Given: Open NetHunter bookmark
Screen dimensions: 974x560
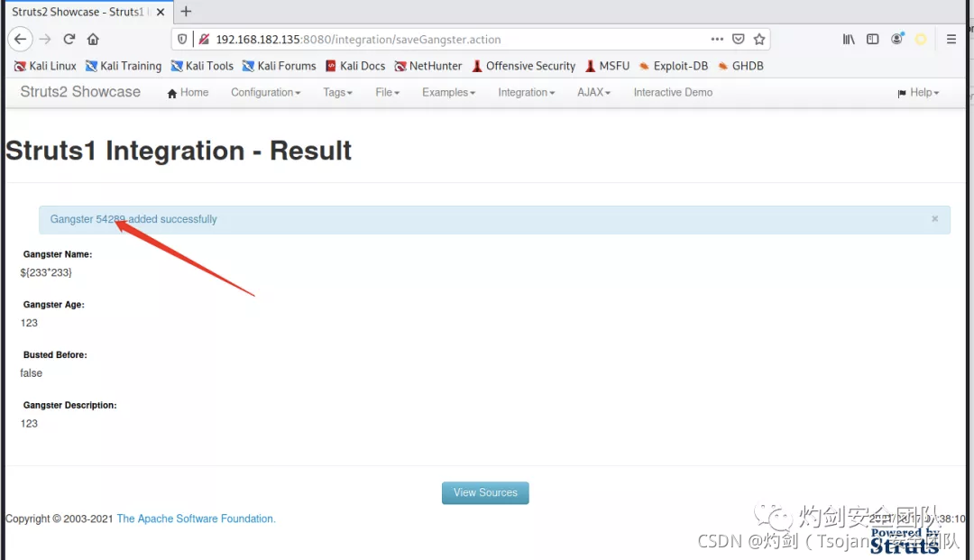Looking at the screenshot, I should [x=428, y=66].
